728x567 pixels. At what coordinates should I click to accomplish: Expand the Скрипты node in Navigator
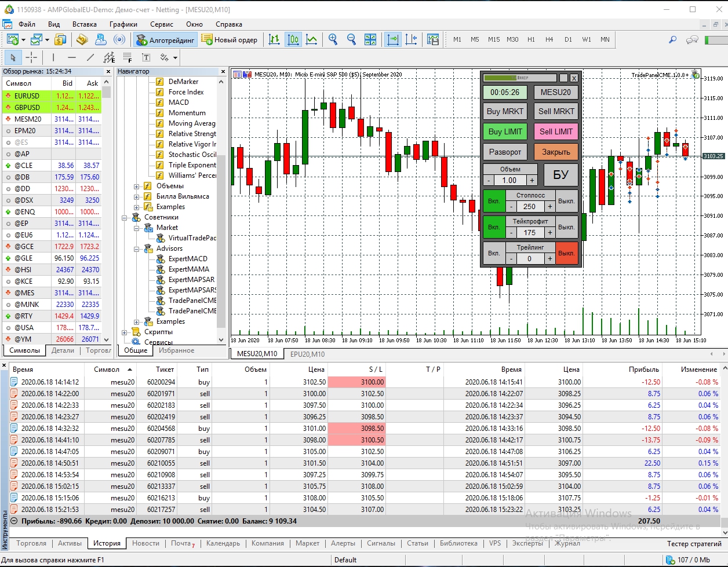[125, 332]
